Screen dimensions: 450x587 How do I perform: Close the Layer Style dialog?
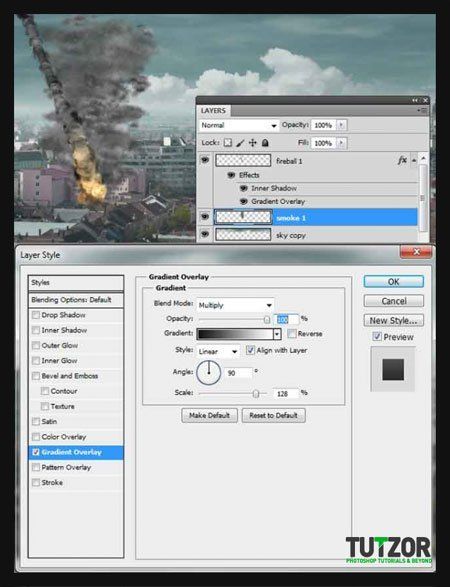tap(416, 252)
